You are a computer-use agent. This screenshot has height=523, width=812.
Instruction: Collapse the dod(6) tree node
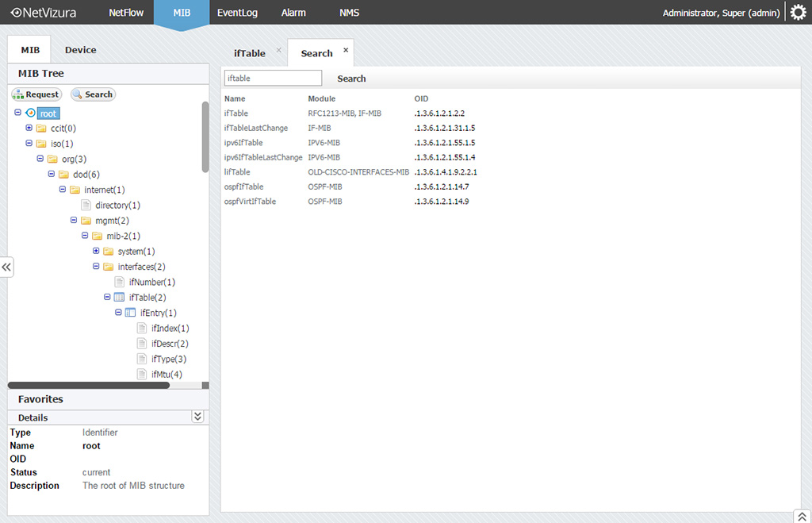tap(52, 174)
